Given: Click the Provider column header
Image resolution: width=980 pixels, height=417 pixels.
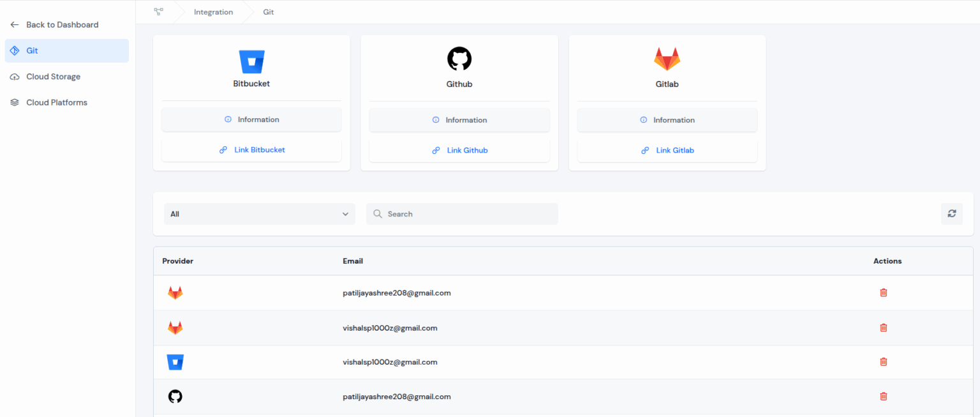Looking at the screenshot, I should 178,261.
